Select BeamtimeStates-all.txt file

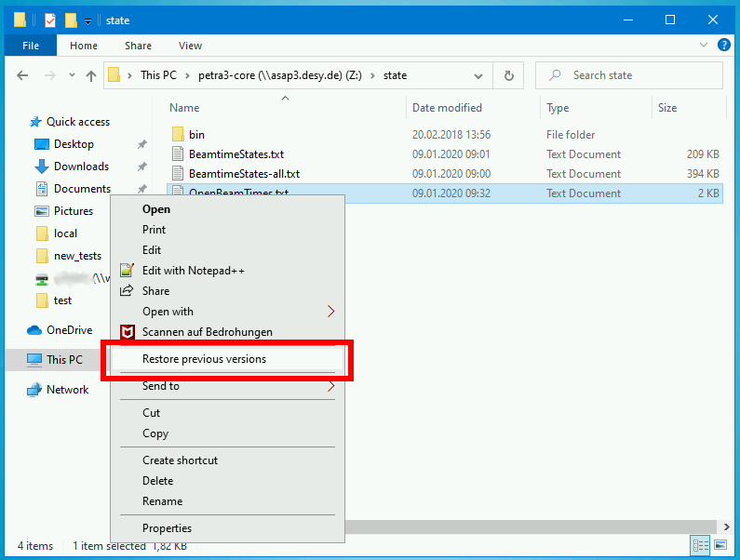click(x=244, y=174)
